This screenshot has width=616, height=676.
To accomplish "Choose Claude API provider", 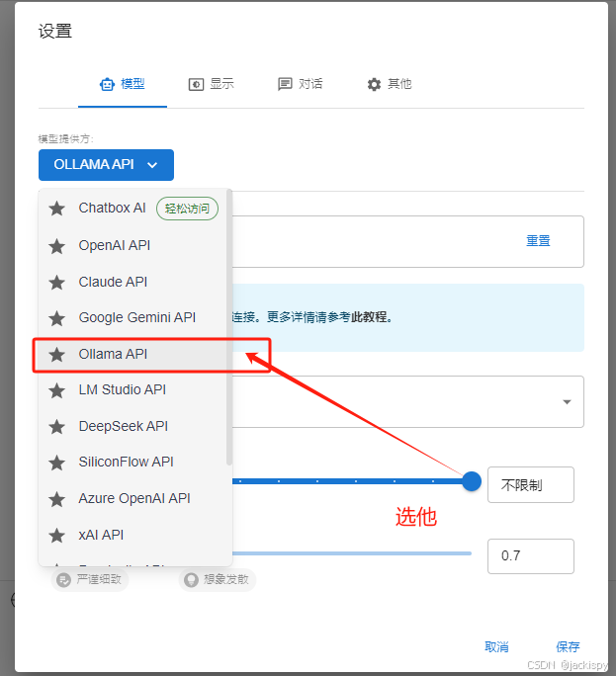I will pos(132,283).
